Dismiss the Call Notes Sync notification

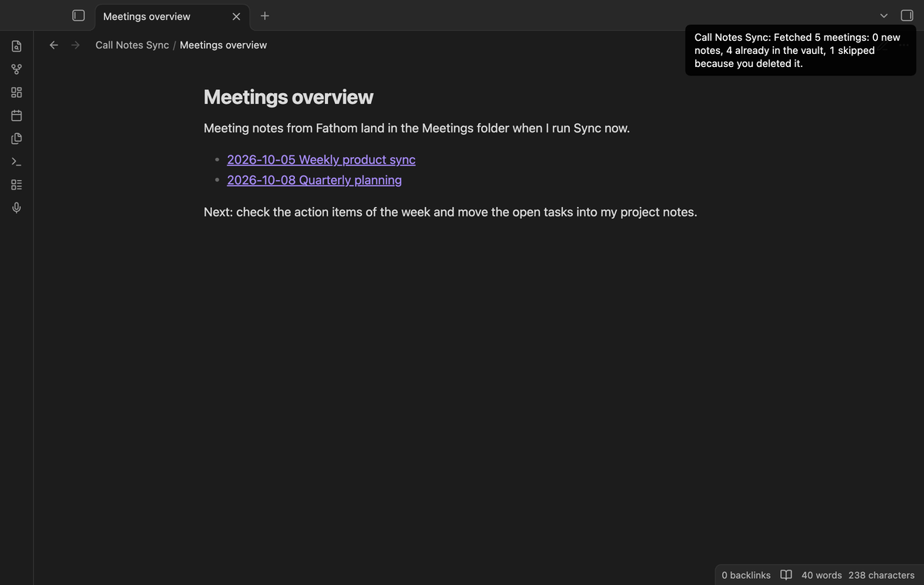801,50
